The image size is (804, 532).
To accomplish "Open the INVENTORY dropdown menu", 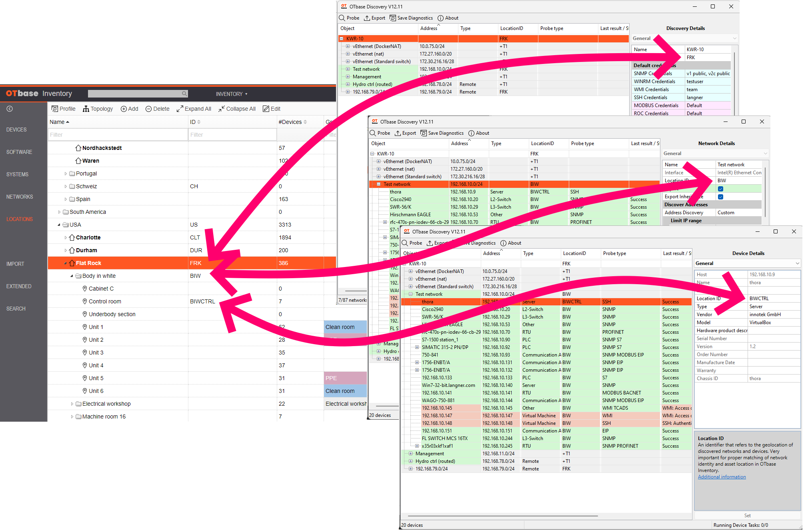I will click(232, 94).
